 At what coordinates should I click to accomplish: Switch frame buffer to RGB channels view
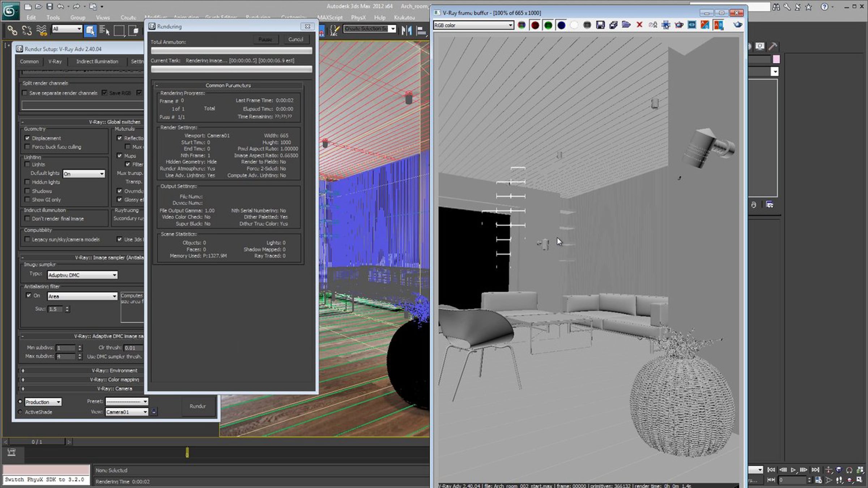pyautogui.click(x=522, y=25)
